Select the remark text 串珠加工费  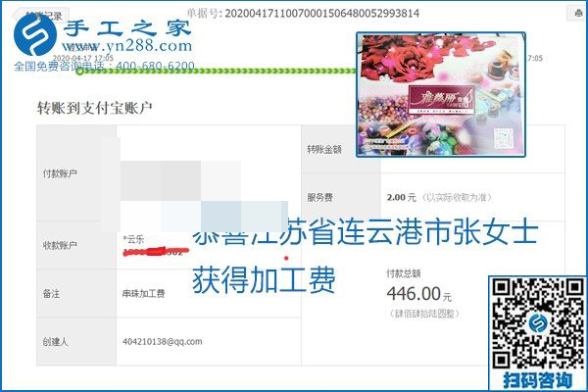(144, 293)
